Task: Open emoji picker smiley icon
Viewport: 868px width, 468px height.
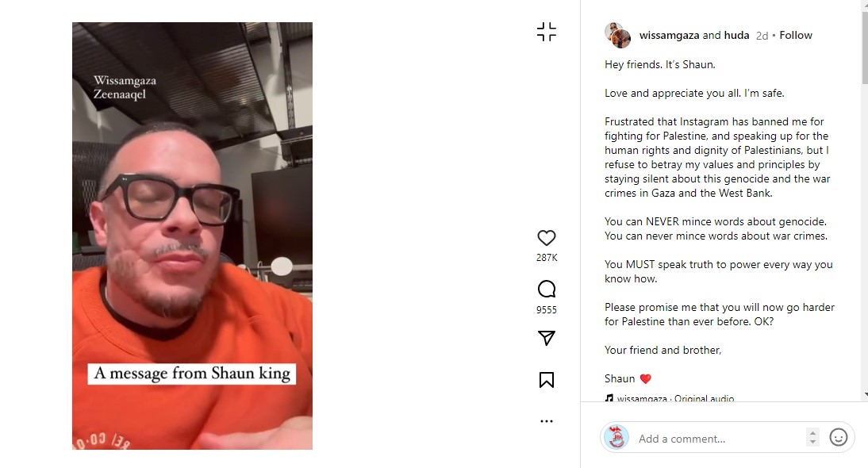Action: point(838,438)
